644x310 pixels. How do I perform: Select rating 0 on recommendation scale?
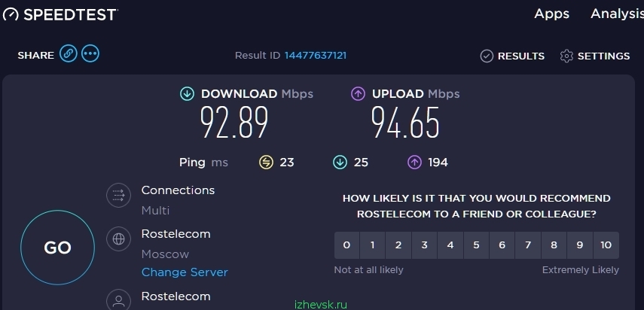[346, 245]
